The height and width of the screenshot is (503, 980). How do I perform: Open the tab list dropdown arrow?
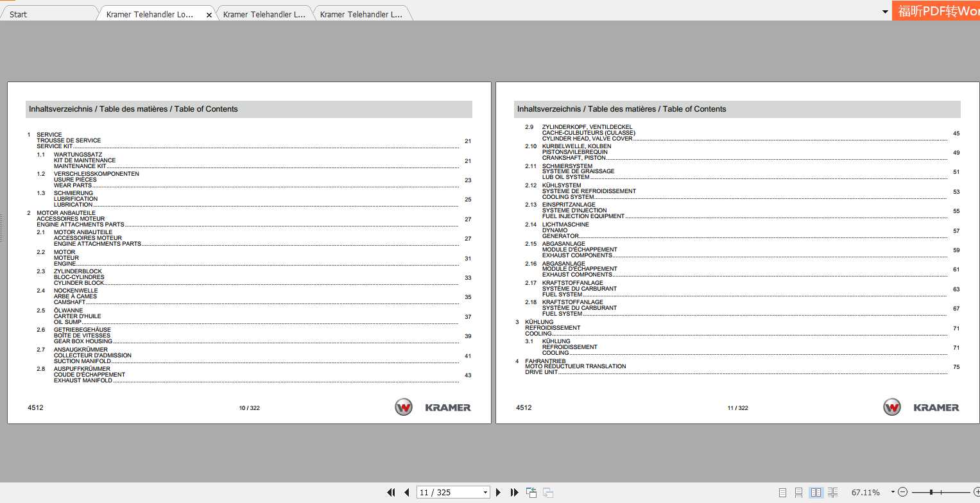(885, 12)
